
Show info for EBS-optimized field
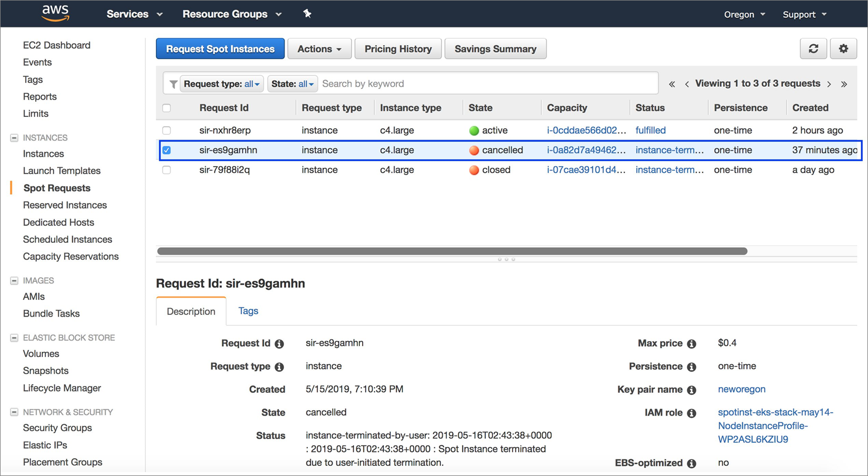click(x=691, y=463)
